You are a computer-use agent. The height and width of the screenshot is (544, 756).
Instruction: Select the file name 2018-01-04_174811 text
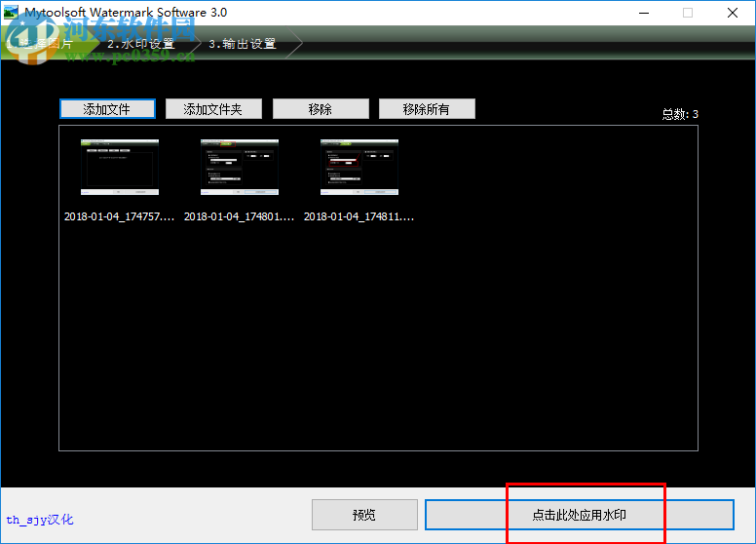359,216
